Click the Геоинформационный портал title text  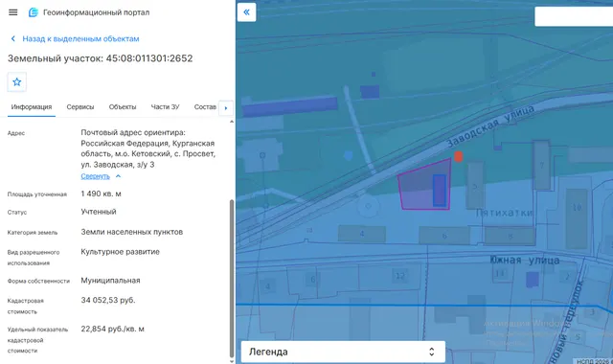[x=96, y=12]
